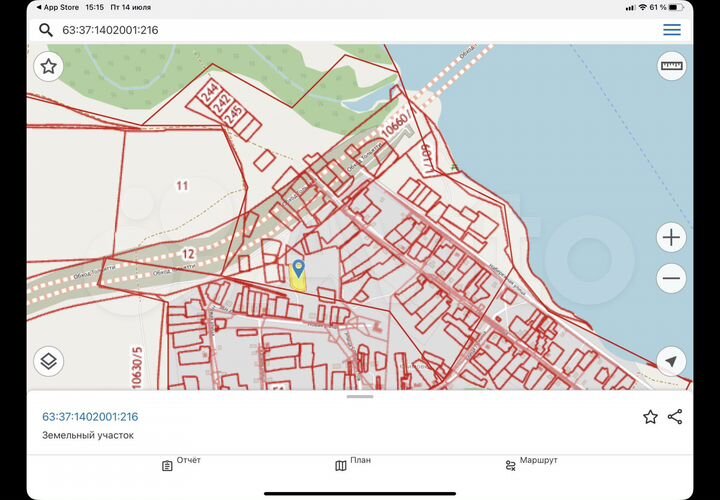Open the hamburger menu
This screenshot has width=720, height=500.
(x=672, y=30)
